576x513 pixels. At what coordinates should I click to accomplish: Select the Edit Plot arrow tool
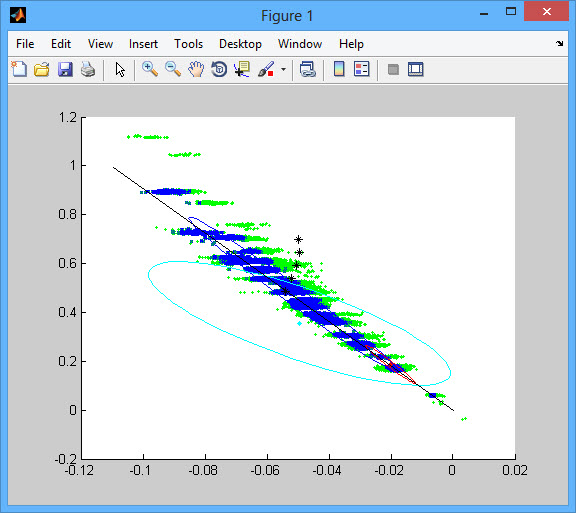pos(120,69)
